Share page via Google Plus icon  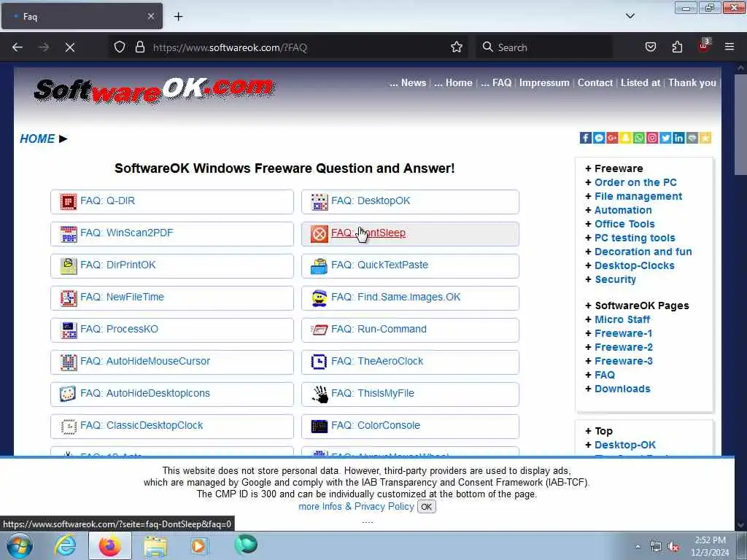[x=612, y=138]
